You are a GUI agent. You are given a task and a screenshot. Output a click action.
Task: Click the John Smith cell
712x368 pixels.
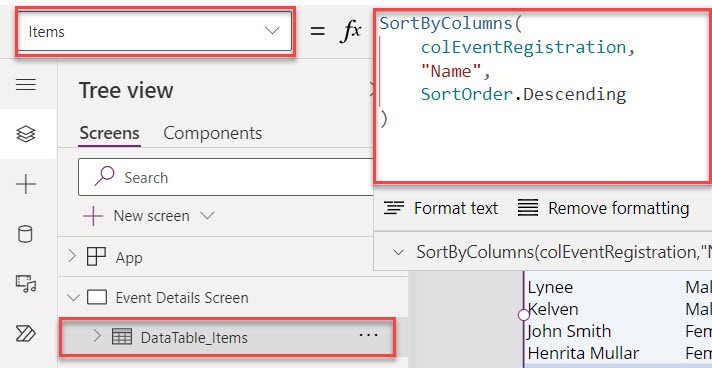point(569,331)
